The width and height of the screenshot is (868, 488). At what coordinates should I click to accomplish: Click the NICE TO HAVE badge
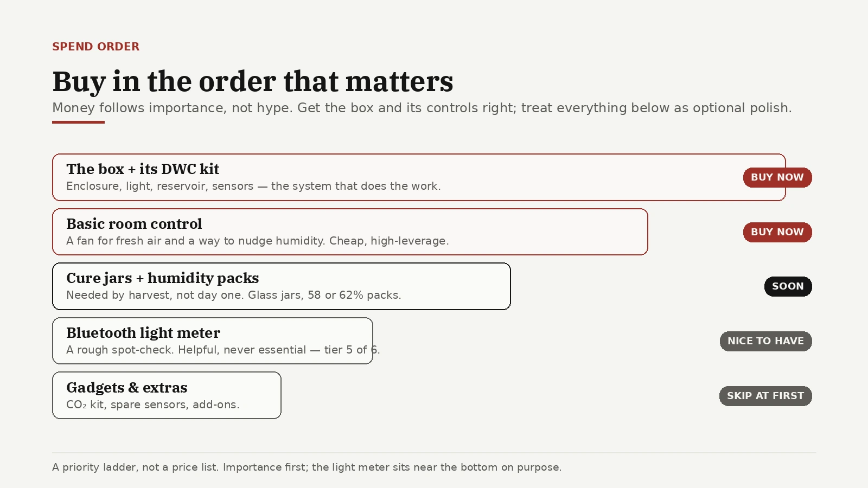click(x=766, y=341)
